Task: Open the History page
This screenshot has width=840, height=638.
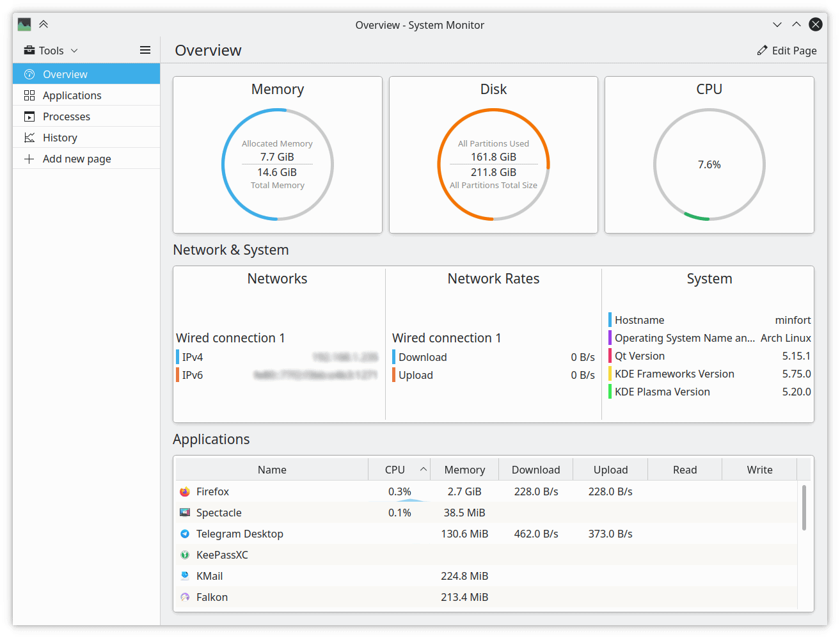Action: point(86,138)
